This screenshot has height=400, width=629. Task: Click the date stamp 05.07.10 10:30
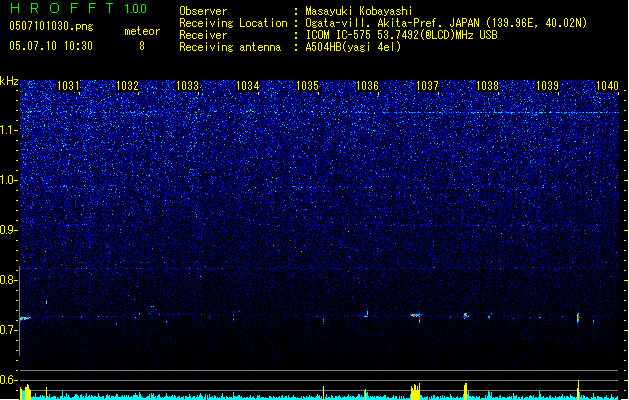[51, 46]
